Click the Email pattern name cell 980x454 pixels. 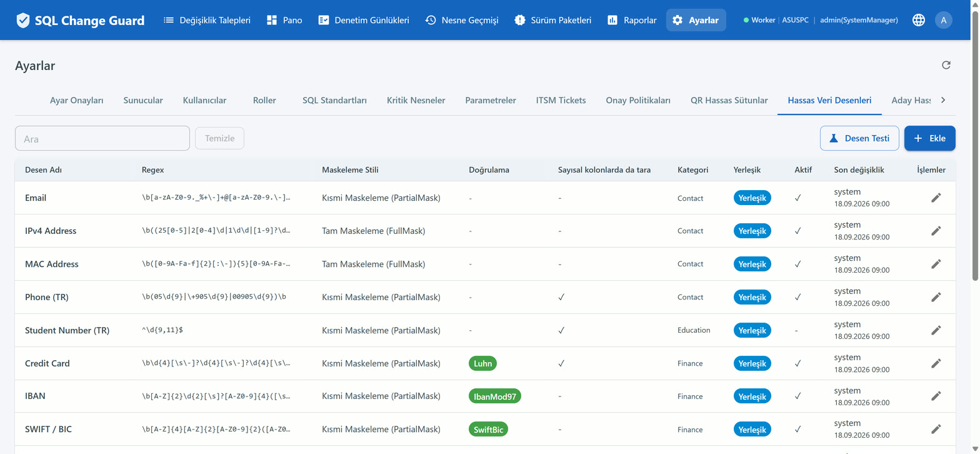coord(36,198)
